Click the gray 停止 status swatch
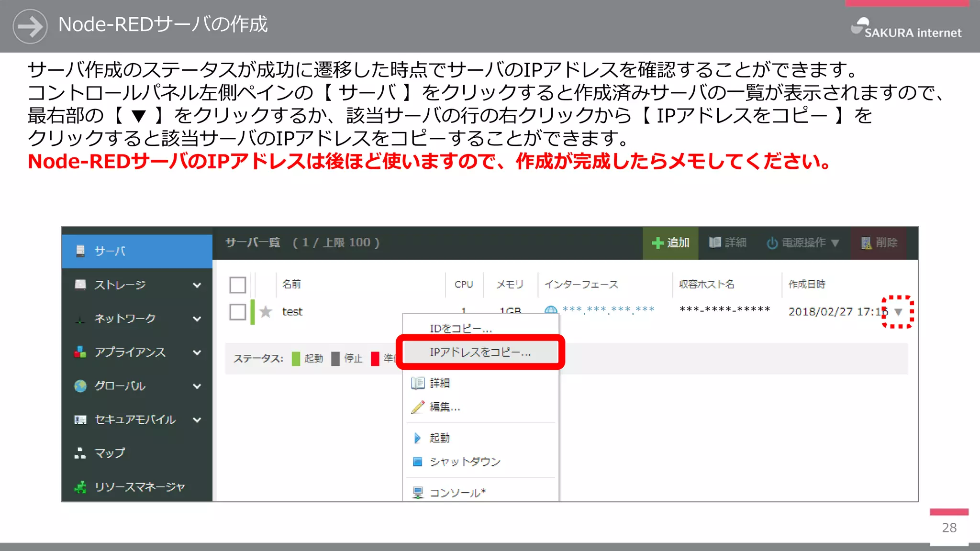The image size is (980, 551). pos(335,358)
